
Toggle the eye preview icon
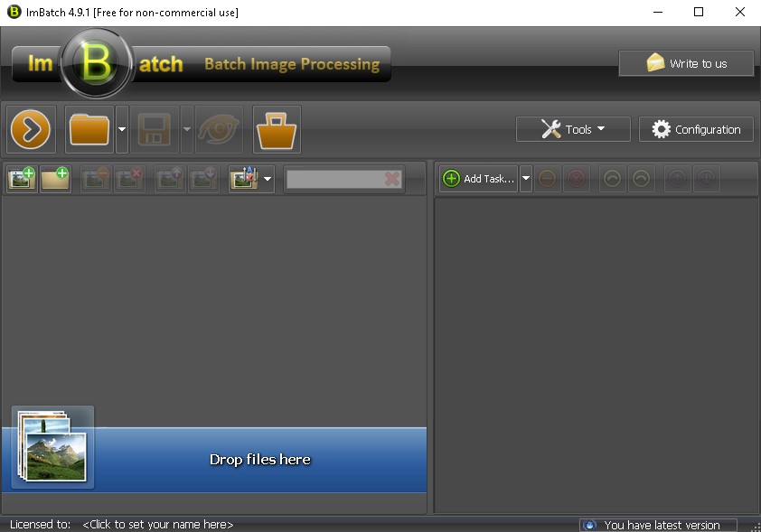[220, 129]
